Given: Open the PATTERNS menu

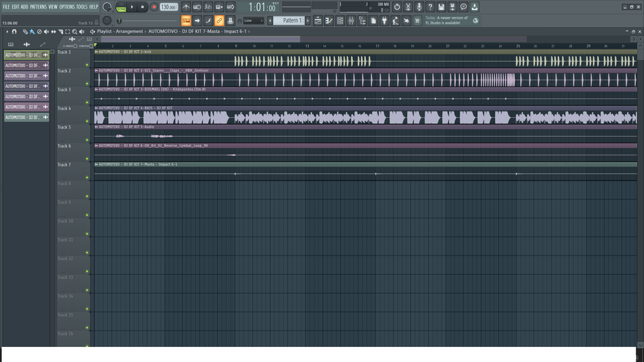Looking at the screenshot, I should [38, 7].
